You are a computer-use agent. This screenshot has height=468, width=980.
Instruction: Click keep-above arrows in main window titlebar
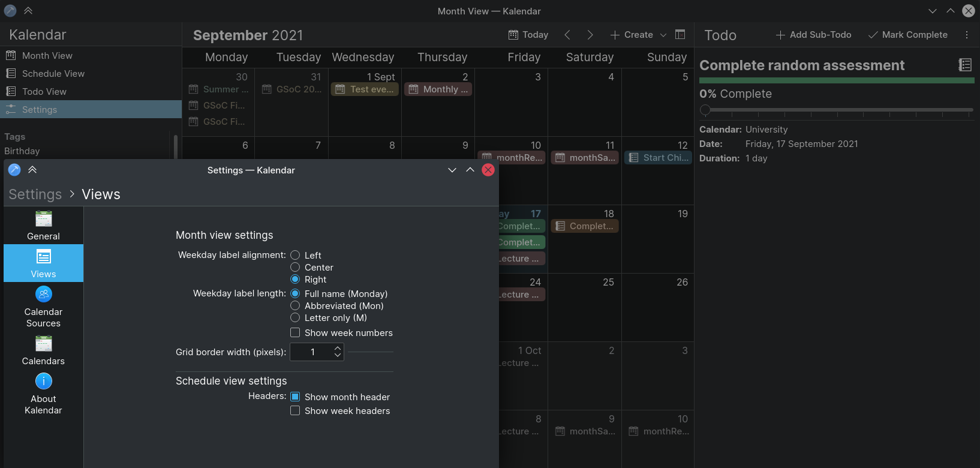(x=28, y=11)
